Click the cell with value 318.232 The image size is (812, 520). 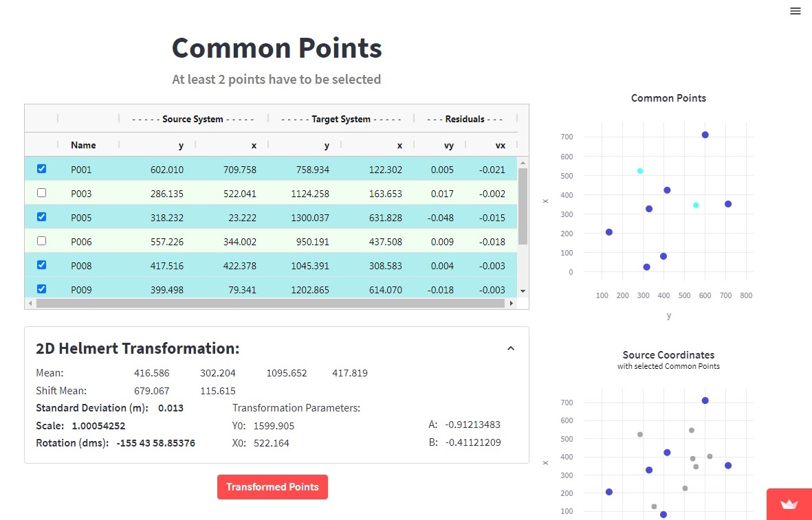[167, 218]
